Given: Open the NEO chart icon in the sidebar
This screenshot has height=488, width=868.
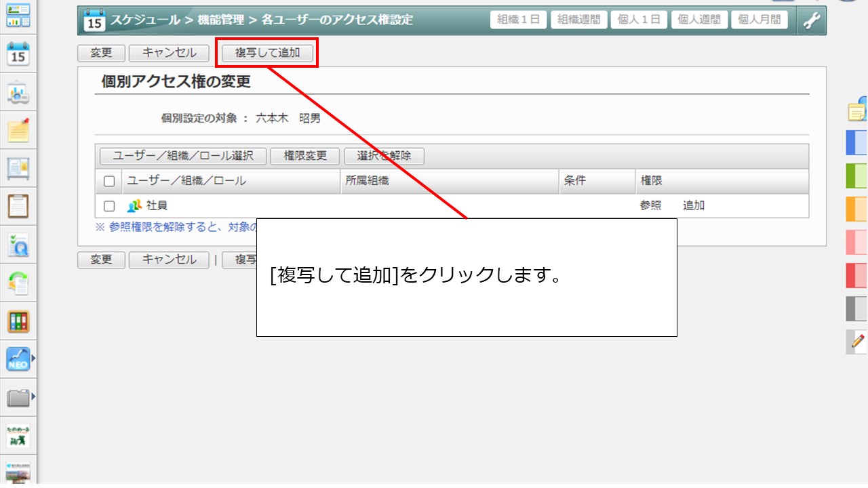Looking at the screenshot, I should click(x=18, y=359).
